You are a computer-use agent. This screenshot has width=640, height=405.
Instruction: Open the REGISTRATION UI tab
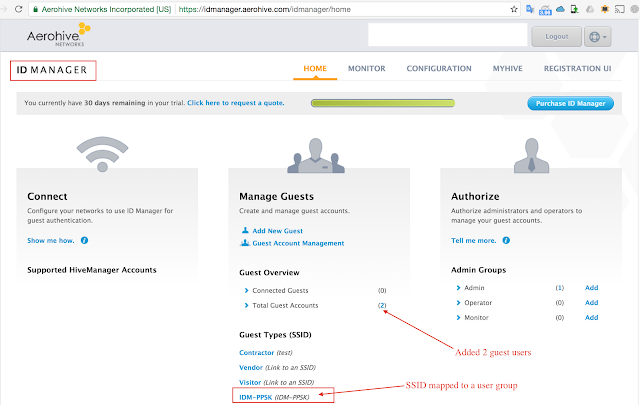click(577, 69)
